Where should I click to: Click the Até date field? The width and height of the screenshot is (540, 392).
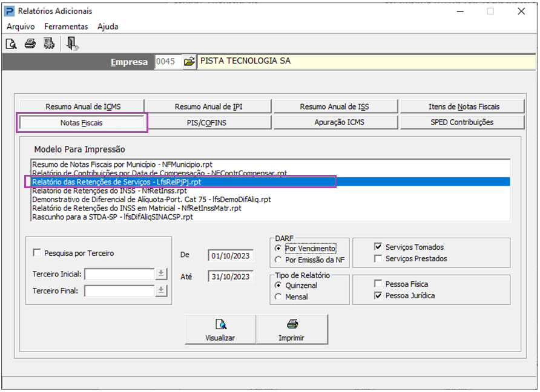[x=230, y=276]
